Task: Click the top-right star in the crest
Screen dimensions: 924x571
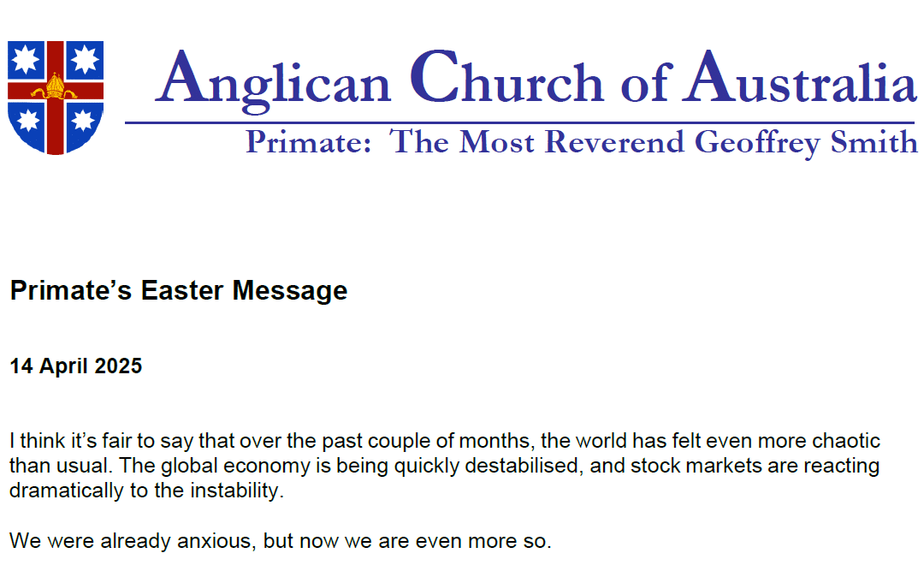Action: [85, 59]
